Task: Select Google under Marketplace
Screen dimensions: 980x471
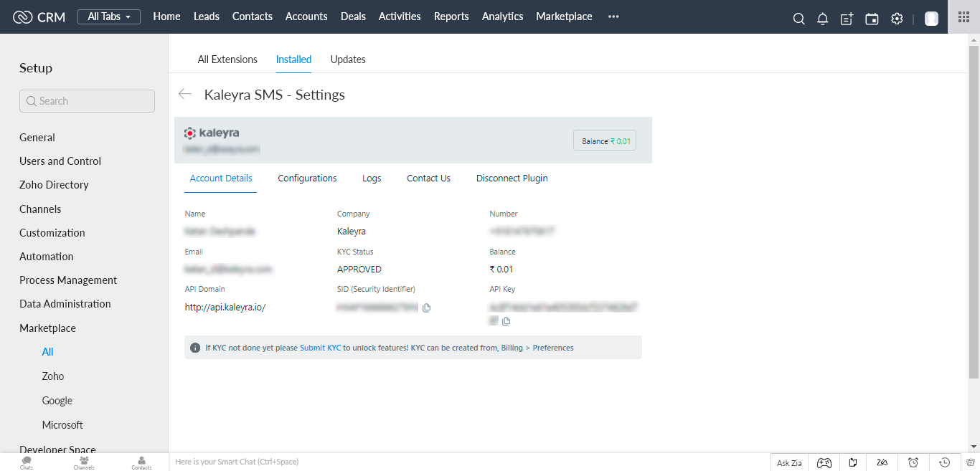Action: [x=57, y=400]
